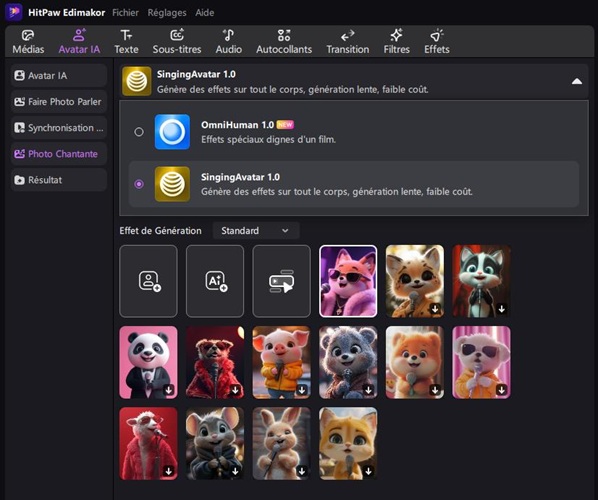Select the SingingAvatar 1.0 radio button

[x=139, y=184]
